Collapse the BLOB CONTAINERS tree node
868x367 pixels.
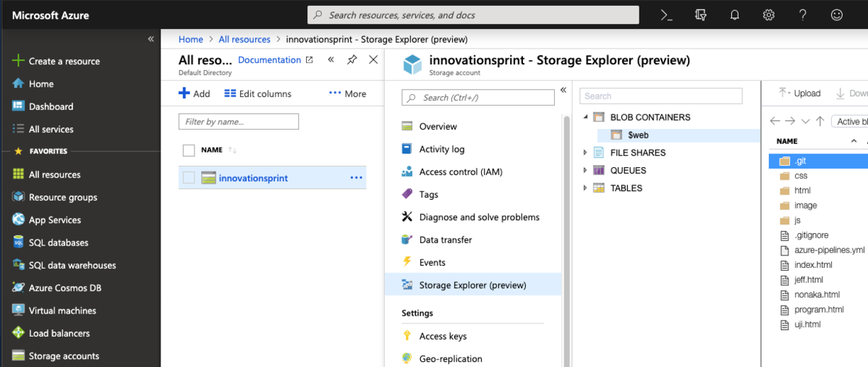[x=585, y=117]
